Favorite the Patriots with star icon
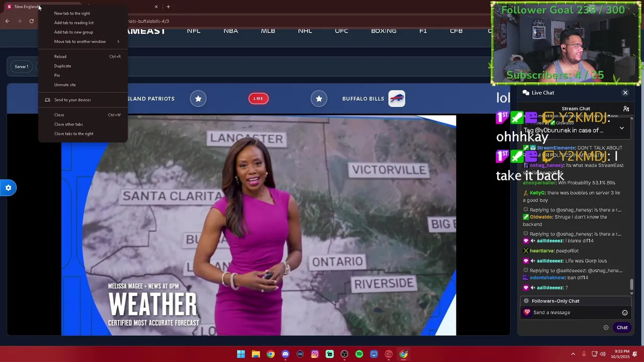 click(198, 99)
